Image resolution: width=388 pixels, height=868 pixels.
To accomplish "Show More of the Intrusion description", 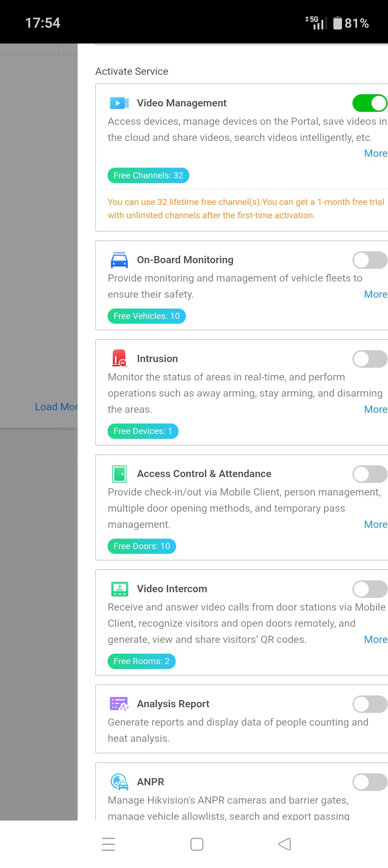I will coord(376,410).
